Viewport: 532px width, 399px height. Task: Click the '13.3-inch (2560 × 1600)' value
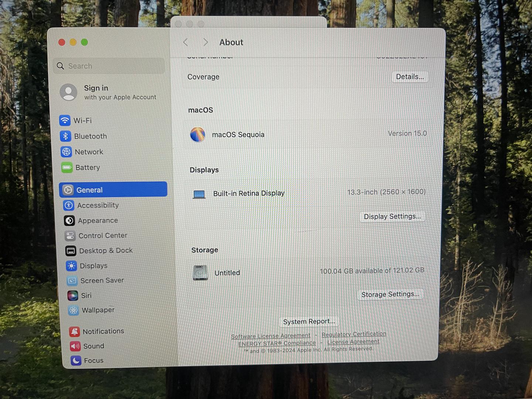386,192
